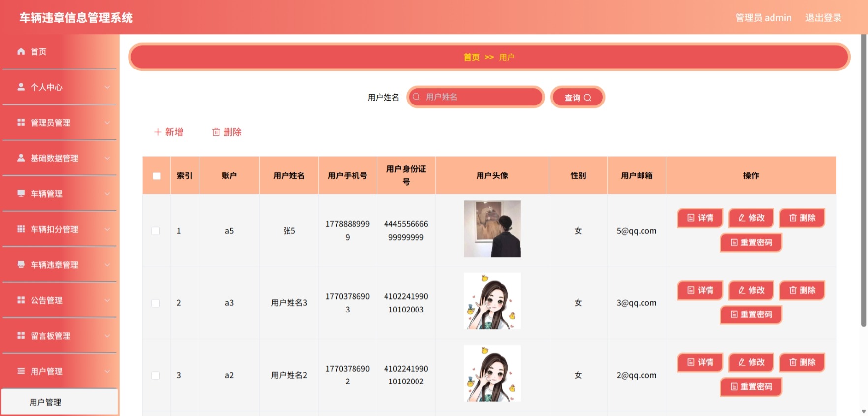Open 详情 for user a3
Image resolution: width=868 pixels, height=416 pixels.
click(700, 290)
